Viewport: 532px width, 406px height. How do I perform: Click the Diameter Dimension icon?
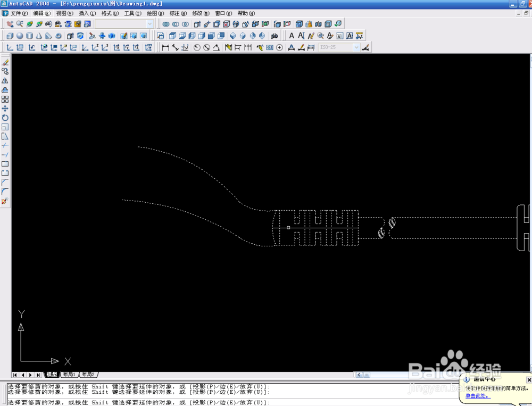(x=206, y=47)
